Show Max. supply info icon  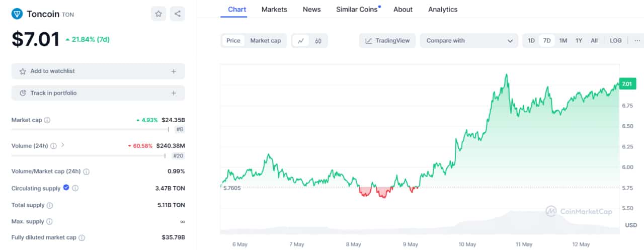[49, 221]
